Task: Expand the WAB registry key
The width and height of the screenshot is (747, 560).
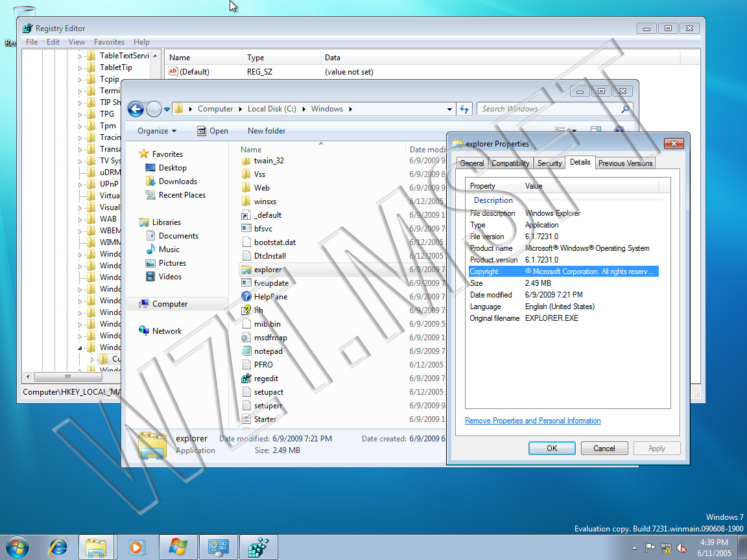Action: 80,220
